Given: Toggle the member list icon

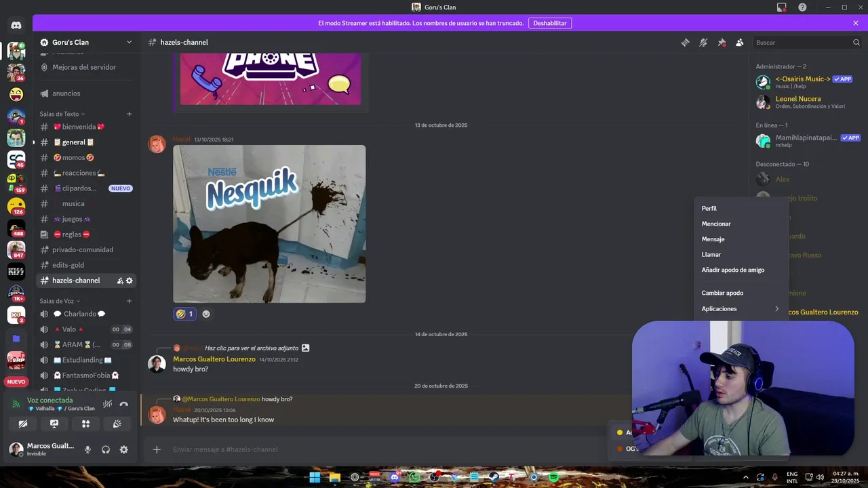Looking at the screenshot, I should pyautogui.click(x=739, y=42).
